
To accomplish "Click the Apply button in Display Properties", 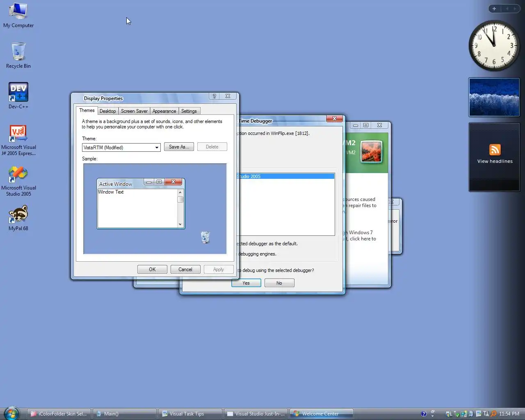I will pyautogui.click(x=218, y=269).
